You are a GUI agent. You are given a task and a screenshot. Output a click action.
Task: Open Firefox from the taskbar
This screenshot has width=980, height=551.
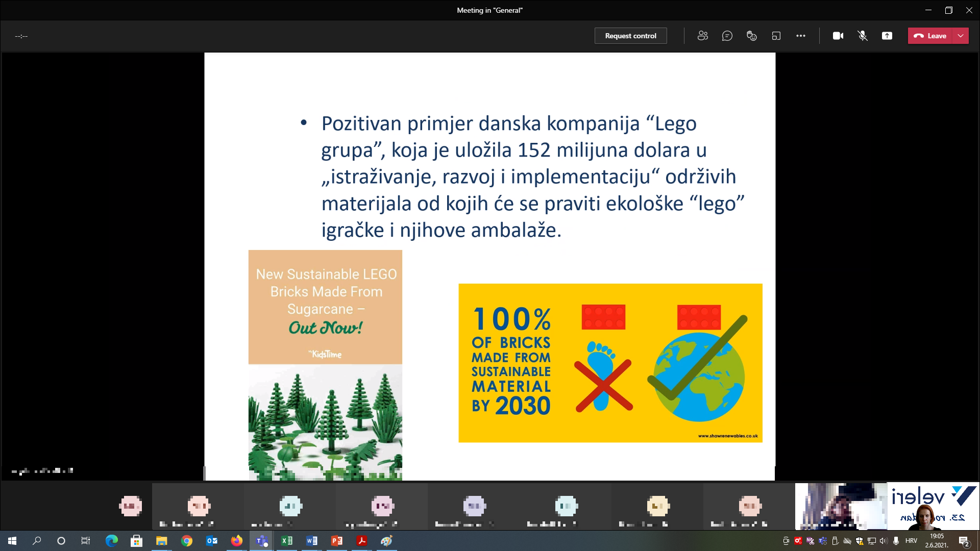(x=237, y=541)
